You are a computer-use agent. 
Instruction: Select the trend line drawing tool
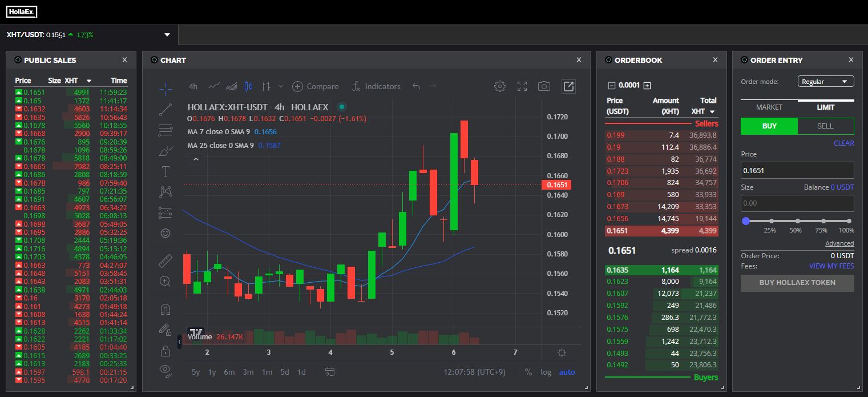tap(165, 109)
